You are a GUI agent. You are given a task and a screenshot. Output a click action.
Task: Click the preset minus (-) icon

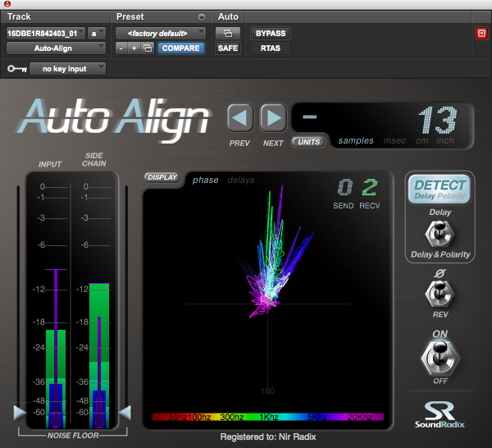(121, 48)
